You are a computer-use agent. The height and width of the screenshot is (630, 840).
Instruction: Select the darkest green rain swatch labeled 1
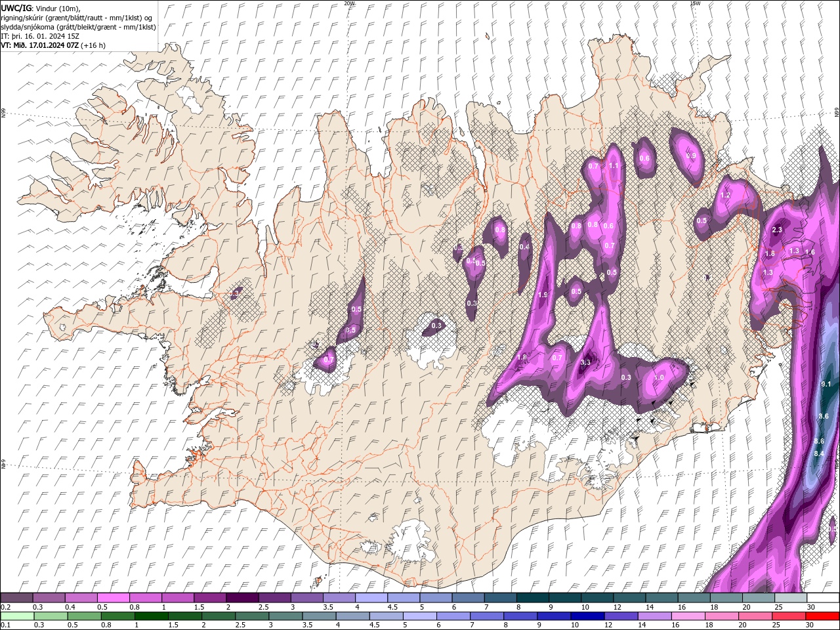pyautogui.click(x=151, y=616)
